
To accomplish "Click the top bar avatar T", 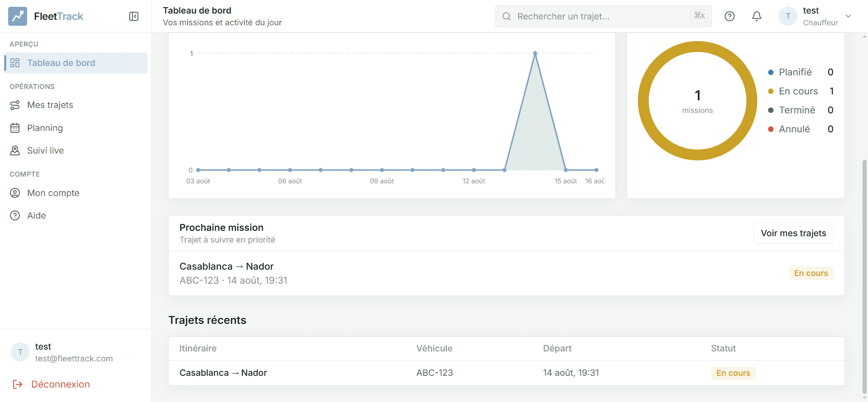I will (x=788, y=16).
